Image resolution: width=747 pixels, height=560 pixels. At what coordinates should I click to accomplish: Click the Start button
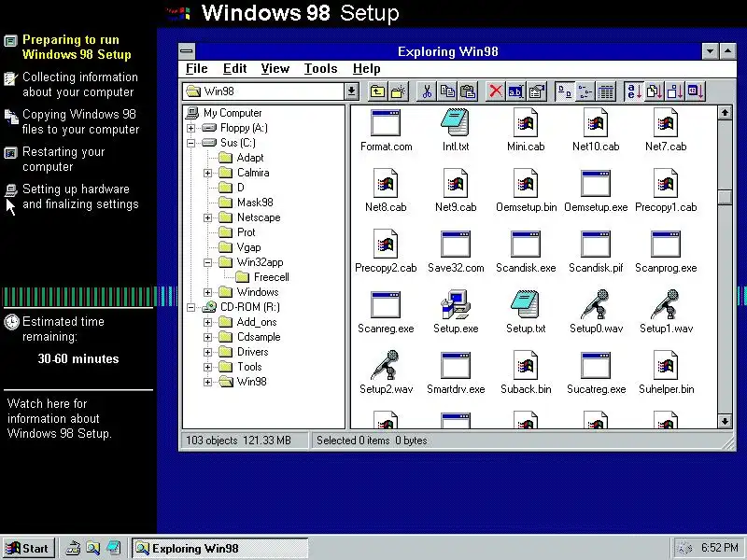point(29,548)
